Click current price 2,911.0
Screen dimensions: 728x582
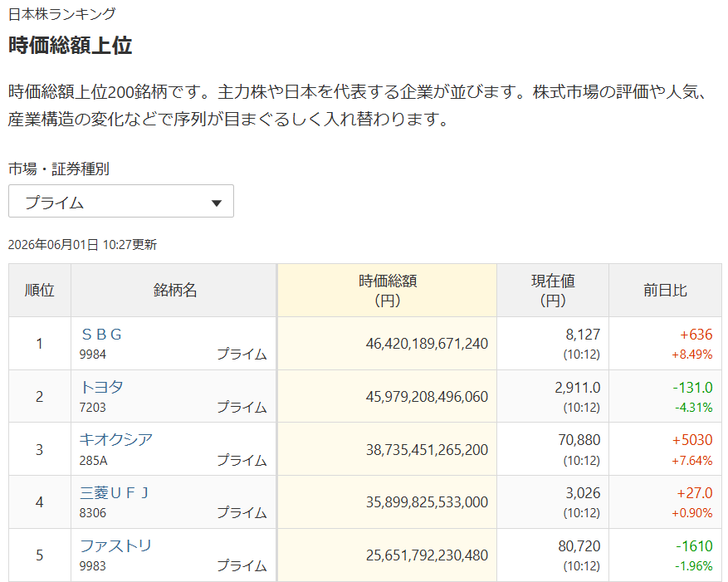(577, 388)
